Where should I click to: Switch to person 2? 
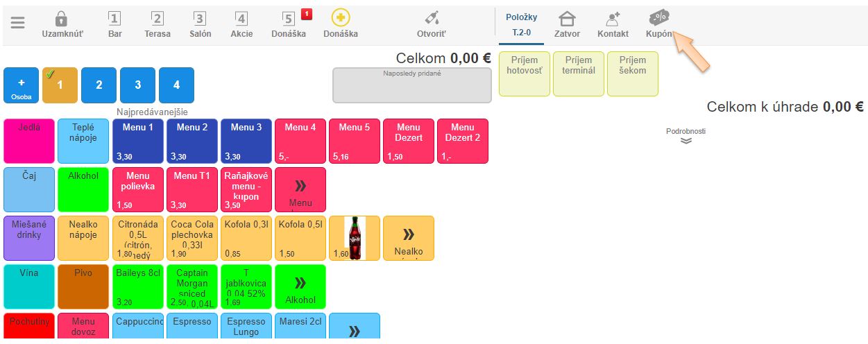pos(99,85)
